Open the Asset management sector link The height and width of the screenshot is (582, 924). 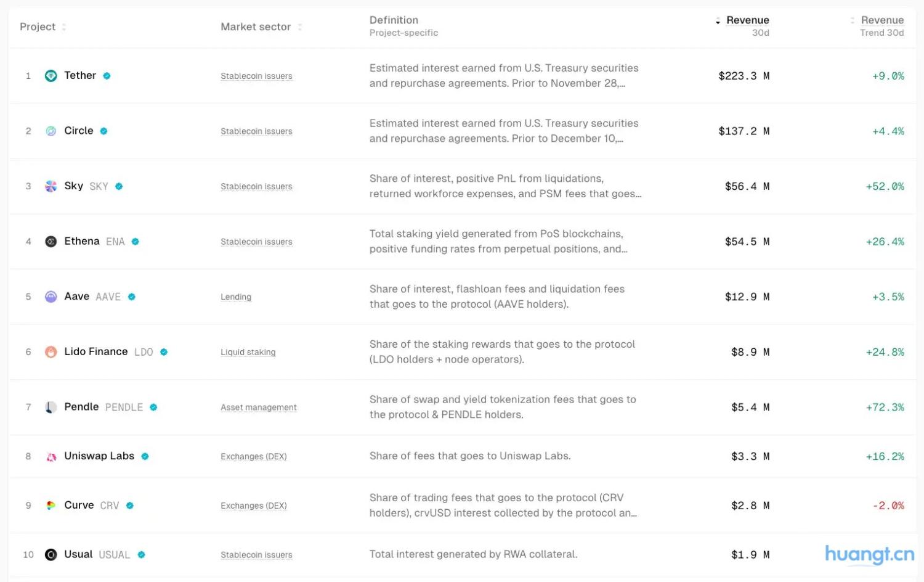(x=259, y=408)
